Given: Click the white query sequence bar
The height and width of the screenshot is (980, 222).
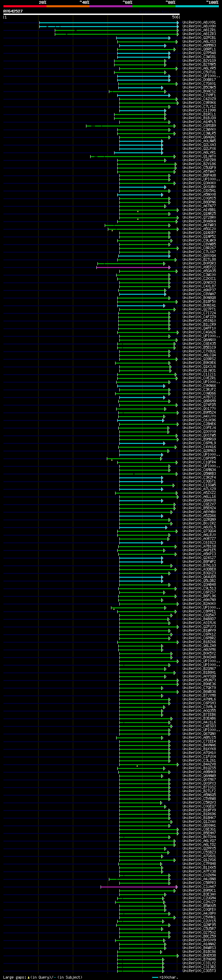Looking at the screenshot, I should coord(92,15).
